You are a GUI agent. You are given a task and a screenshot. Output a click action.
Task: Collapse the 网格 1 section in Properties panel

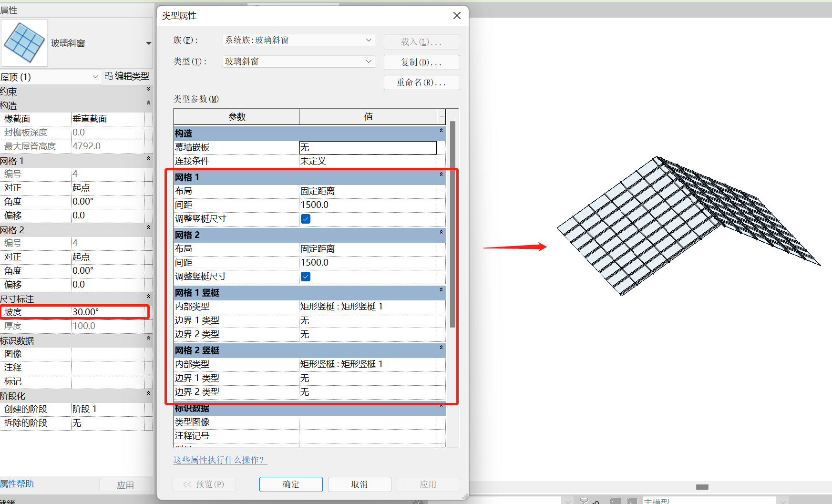148,158
